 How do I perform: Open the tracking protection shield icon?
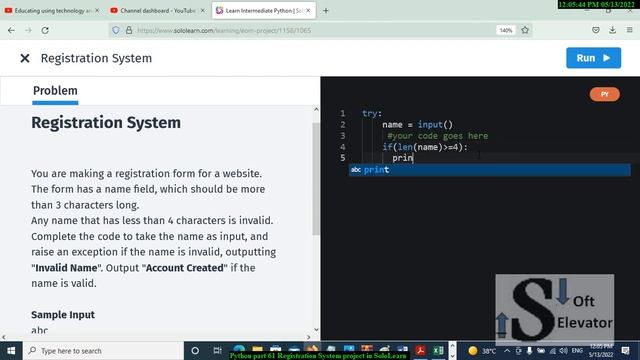tap(116, 30)
